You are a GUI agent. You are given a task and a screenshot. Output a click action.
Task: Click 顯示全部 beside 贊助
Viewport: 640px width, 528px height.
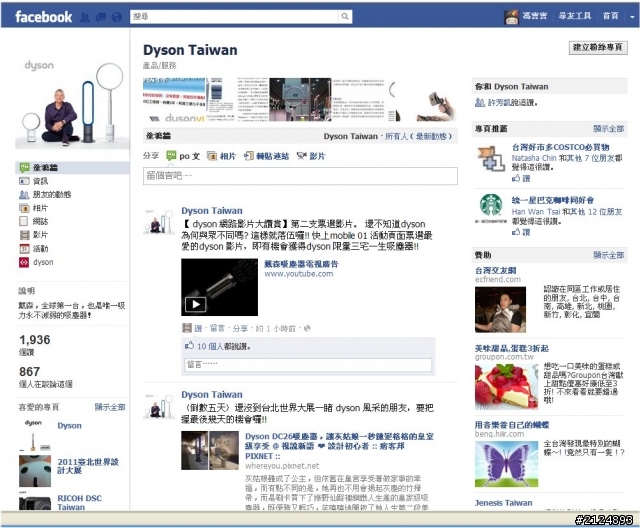pos(609,255)
